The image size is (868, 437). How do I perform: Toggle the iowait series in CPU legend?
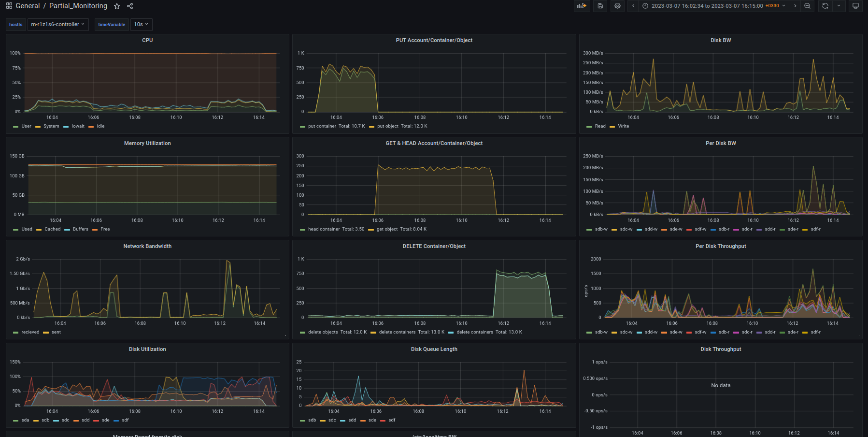click(78, 126)
